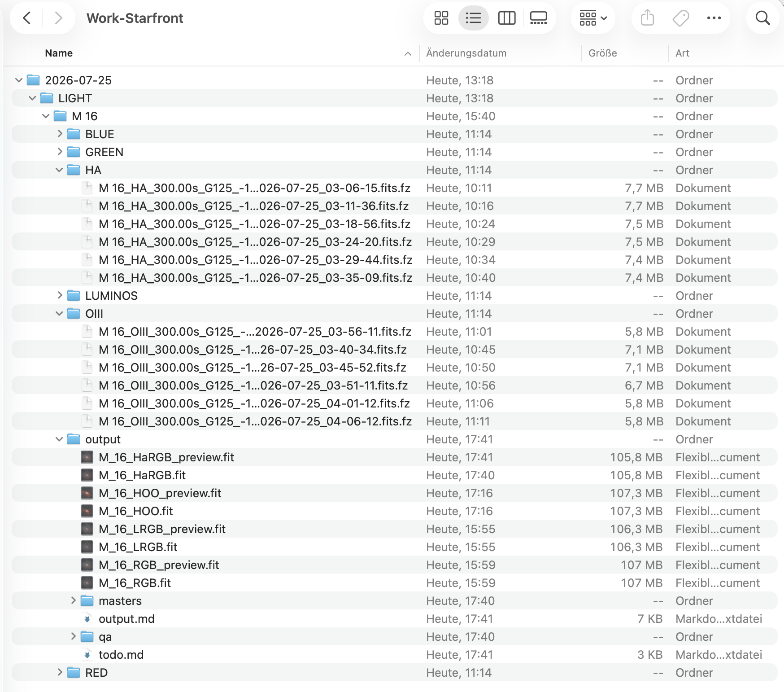The width and height of the screenshot is (784, 692).
Task: Collapse the OIII folder
Action: point(59,314)
